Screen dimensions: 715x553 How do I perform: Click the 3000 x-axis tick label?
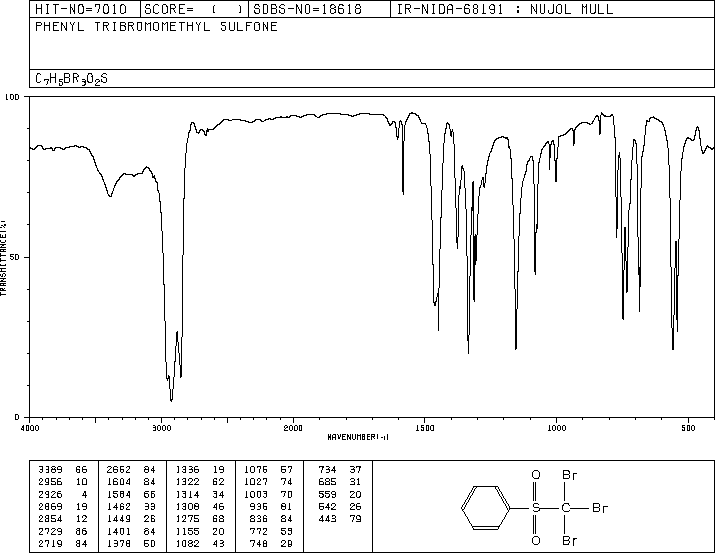point(161,428)
